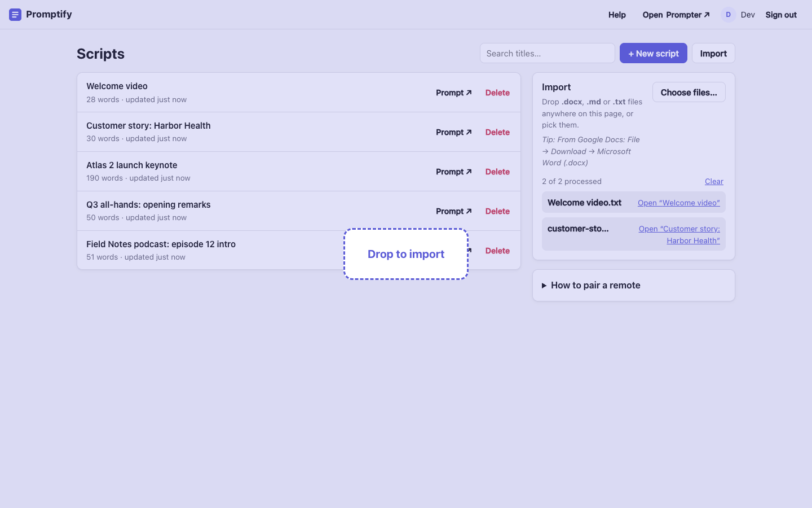Open the "Welcome video" imported script link
This screenshot has width=812, height=508.
[679, 203]
